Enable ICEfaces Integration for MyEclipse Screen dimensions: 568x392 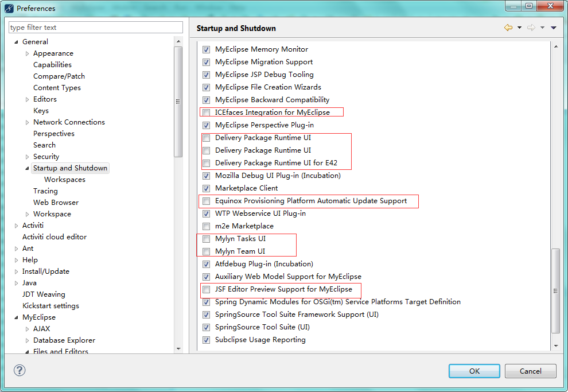(x=206, y=112)
